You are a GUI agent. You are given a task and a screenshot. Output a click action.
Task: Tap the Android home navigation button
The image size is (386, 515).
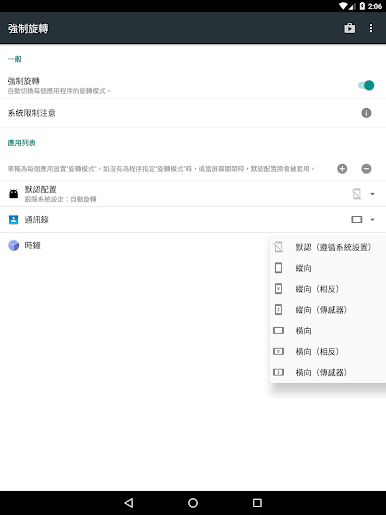pyautogui.click(x=193, y=503)
